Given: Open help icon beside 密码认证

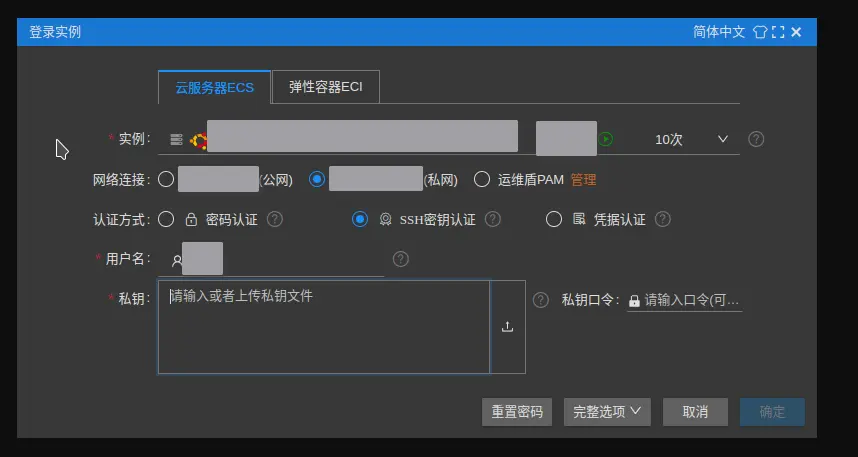Looking at the screenshot, I should click(275, 219).
